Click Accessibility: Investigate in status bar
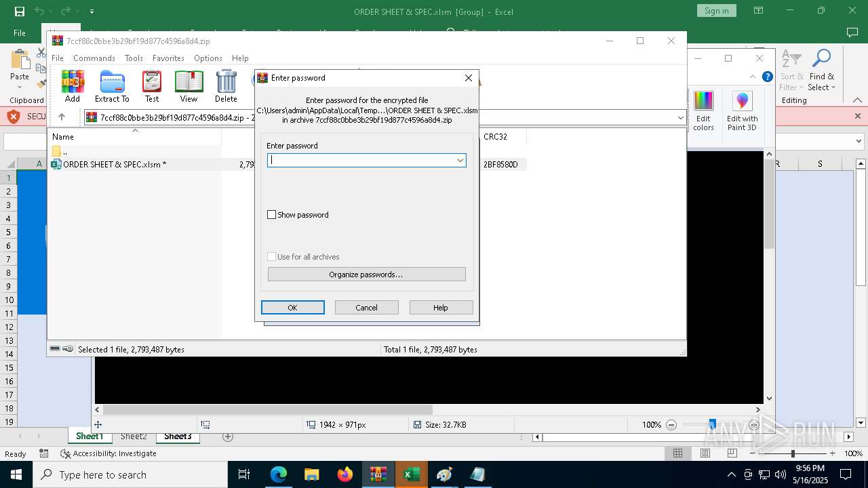The height and width of the screenshot is (488, 868). pyautogui.click(x=108, y=453)
